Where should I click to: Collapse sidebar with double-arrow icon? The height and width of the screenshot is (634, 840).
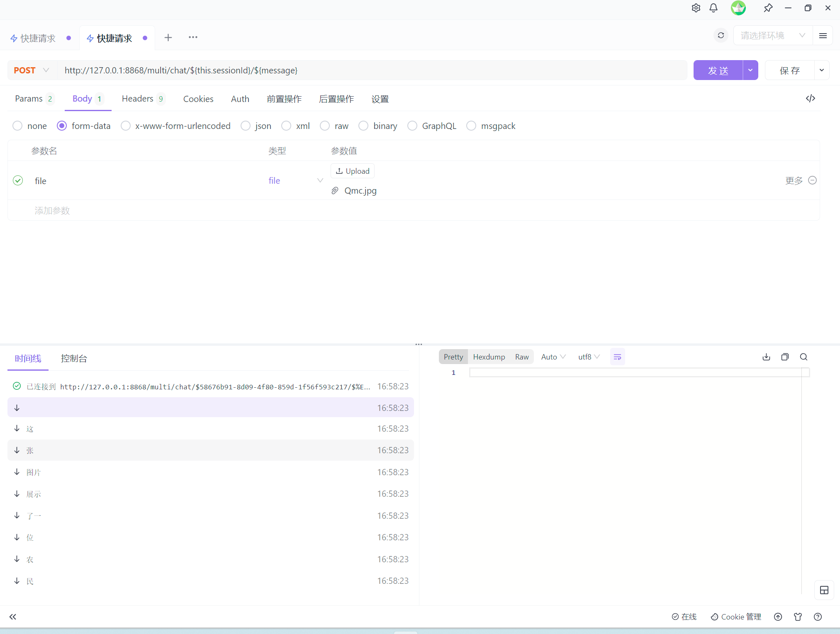pyautogui.click(x=13, y=617)
